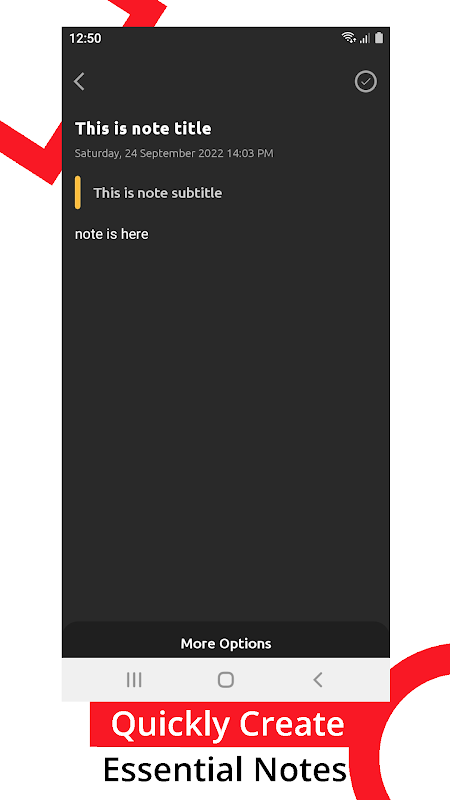
Task: Expand the More Options bottom sheet
Action: coord(226,643)
